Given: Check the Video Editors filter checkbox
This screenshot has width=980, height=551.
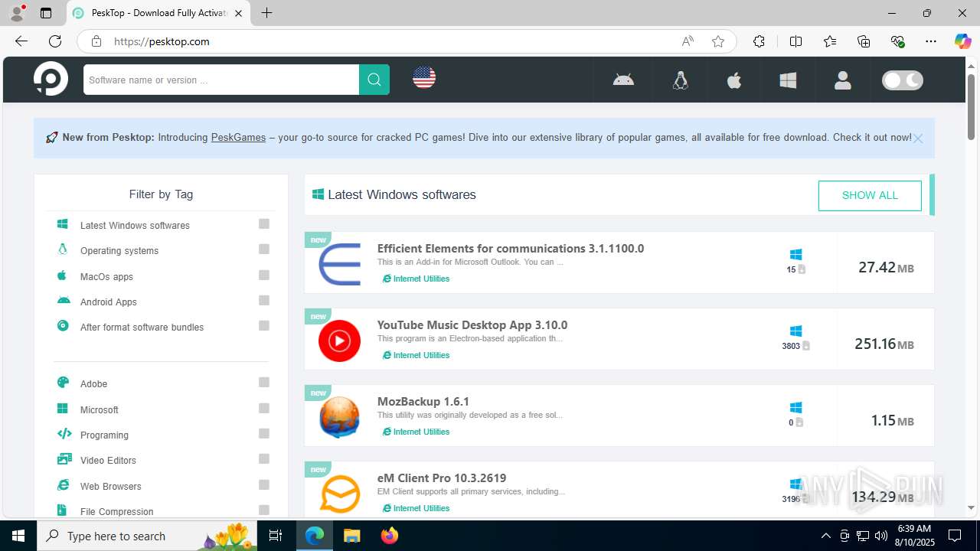Looking at the screenshot, I should (264, 459).
